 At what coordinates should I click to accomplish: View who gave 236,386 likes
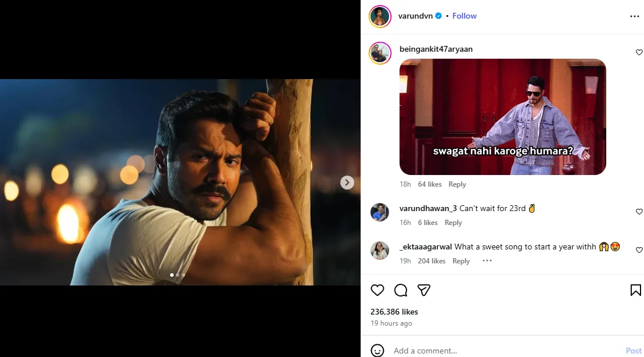[x=394, y=312]
